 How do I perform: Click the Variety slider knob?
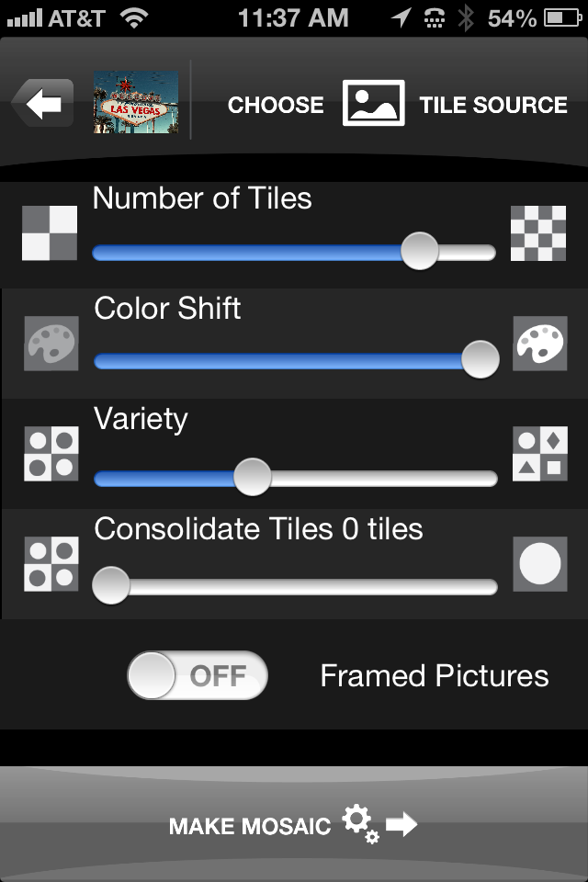[252, 477]
